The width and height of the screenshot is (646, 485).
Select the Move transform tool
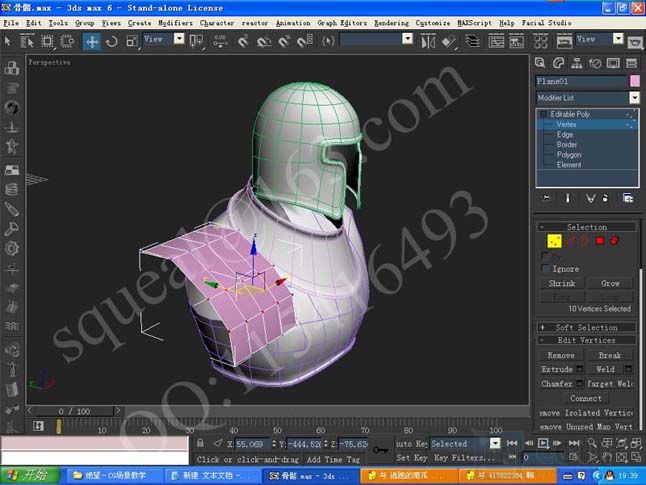[x=91, y=41]
